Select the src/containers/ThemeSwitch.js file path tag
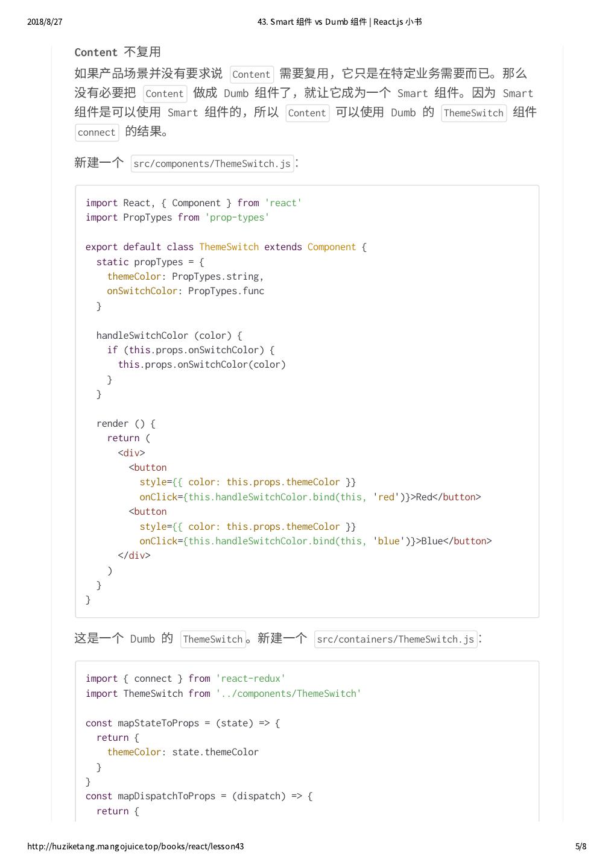Image resolution: width=614 pixels, height=868 pixels. (x=396, y=639)
